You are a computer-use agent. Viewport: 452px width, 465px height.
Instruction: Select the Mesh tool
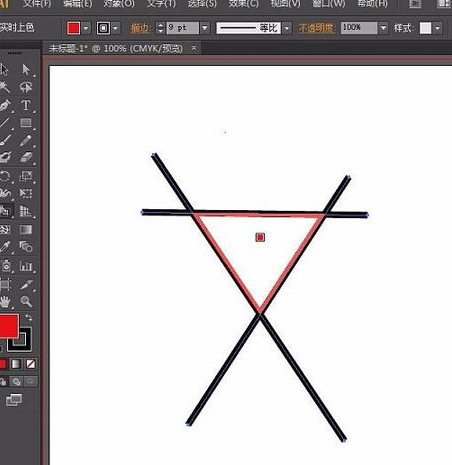4,229
